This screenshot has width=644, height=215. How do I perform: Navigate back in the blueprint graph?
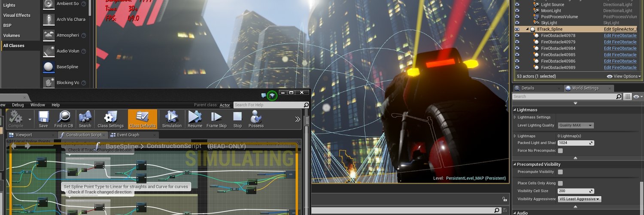point(14,146)
